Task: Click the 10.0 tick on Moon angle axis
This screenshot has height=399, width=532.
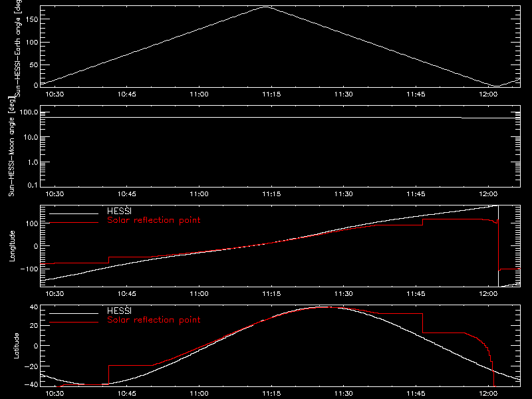Action: pos(31,138)
